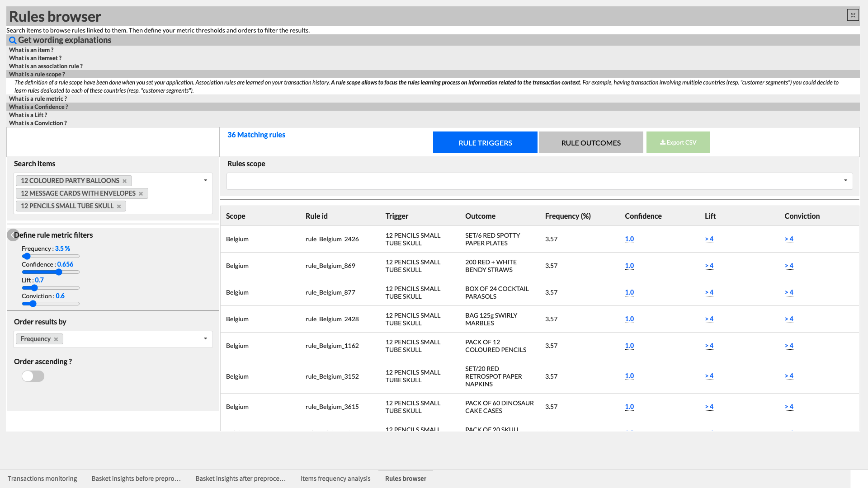868x488 pixels.
Task: Open the Order results by dropdown
Action: (x=206, y=339)
